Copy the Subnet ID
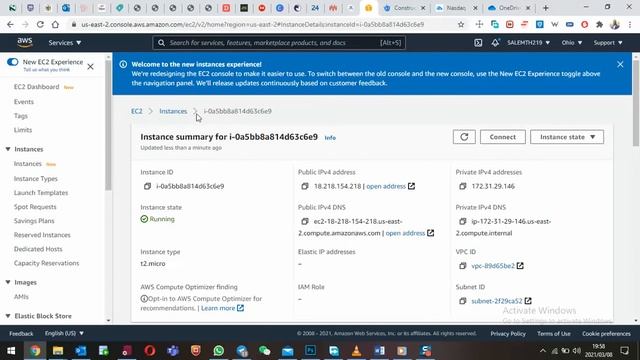The image size is (640, 360). click(462, 301)
